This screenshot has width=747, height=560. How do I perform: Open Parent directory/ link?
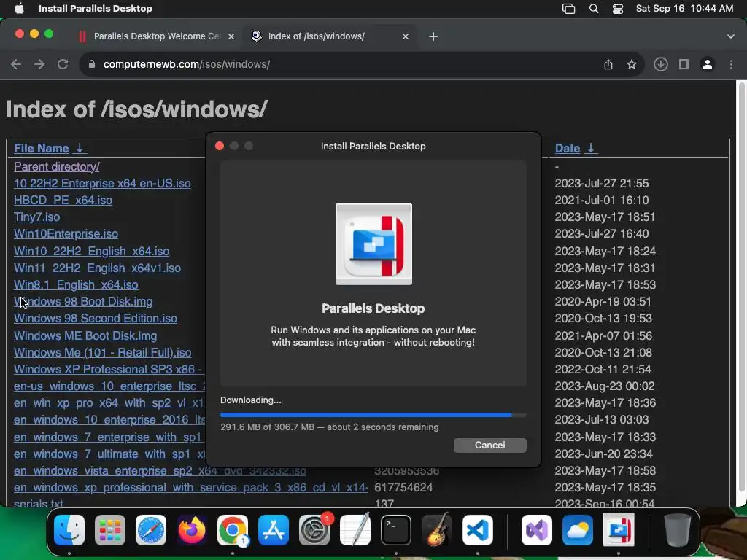pyautogui.click(x=57, y=167)
